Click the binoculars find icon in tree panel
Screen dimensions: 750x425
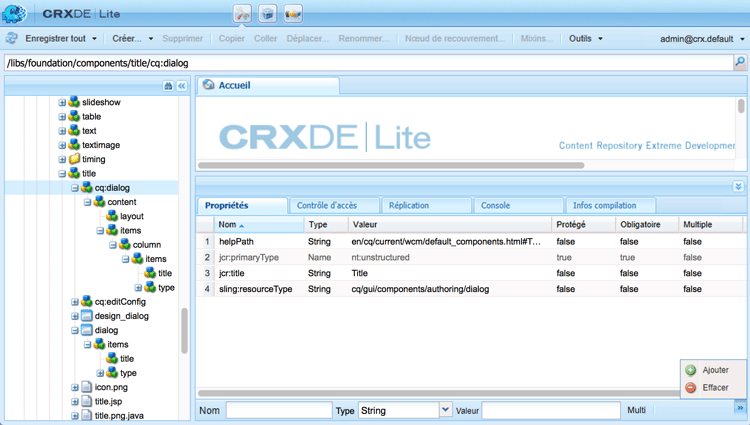168,86
